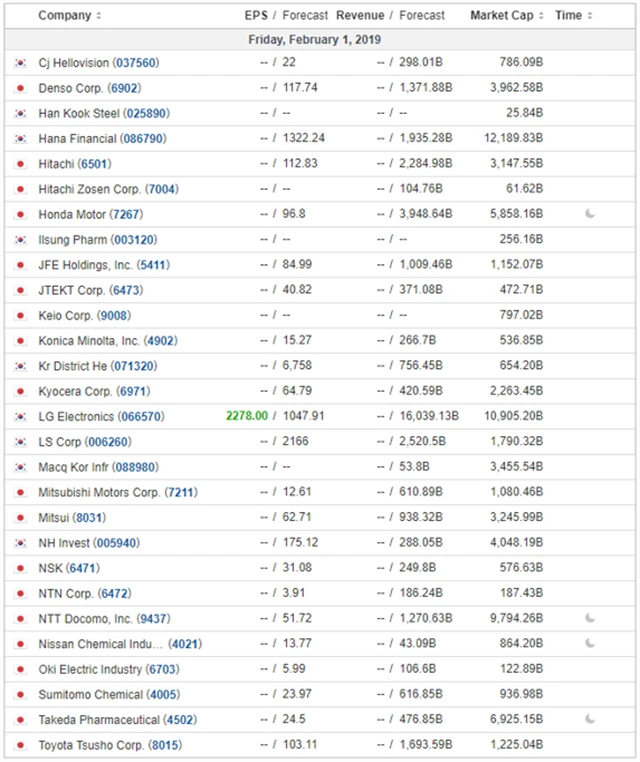The image size is (640, 762).
Task: Open the Sumitomo Chemical company link
Action: [91, 694]
